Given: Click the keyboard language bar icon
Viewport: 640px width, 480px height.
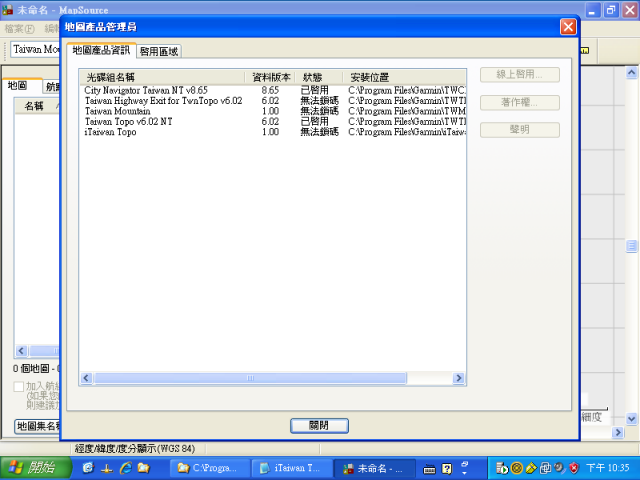Looking at the screenshot, I should tap(429, 469).
